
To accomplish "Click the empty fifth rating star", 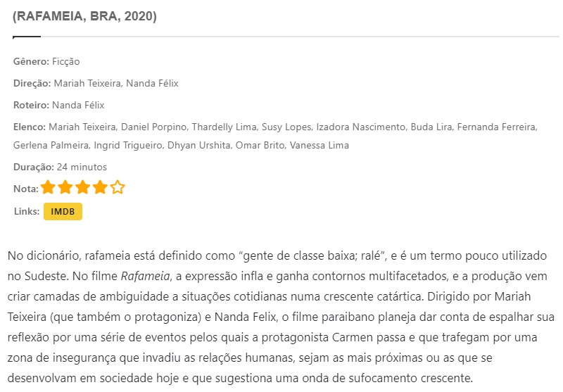I will (118, 187).
